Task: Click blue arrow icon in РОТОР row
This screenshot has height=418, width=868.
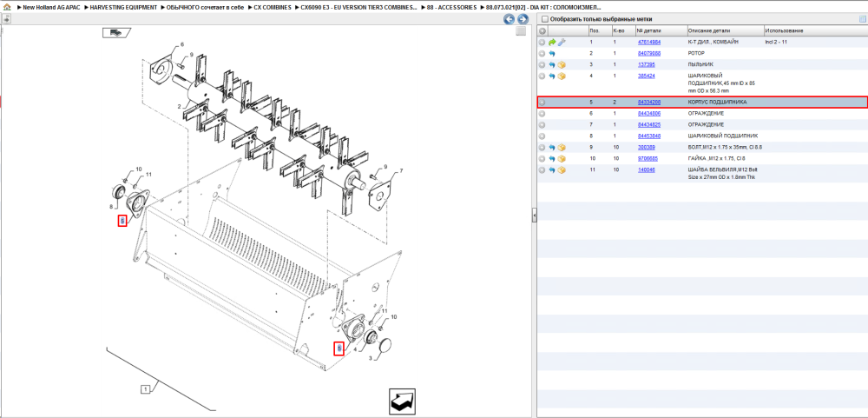Action: (552, 54)
